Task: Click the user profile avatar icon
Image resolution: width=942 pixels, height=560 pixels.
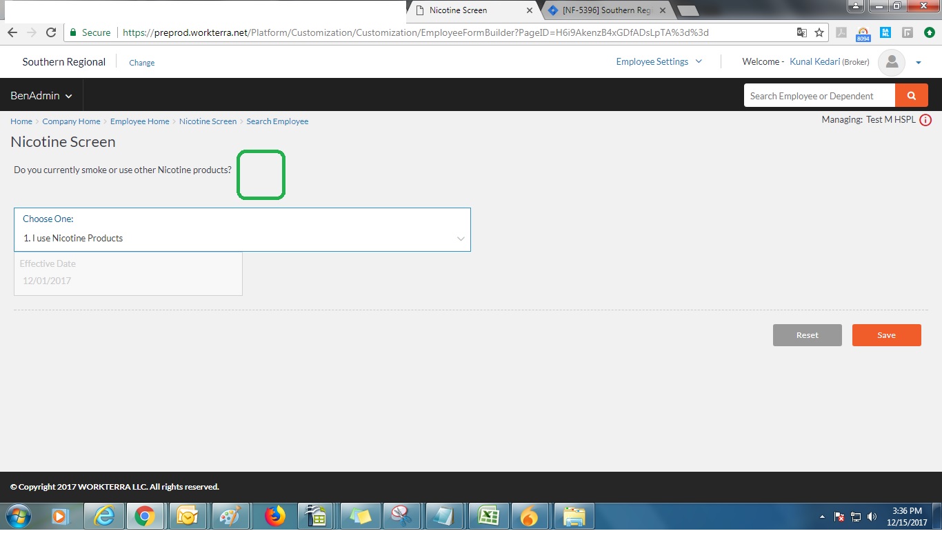Action: (891, 62)
